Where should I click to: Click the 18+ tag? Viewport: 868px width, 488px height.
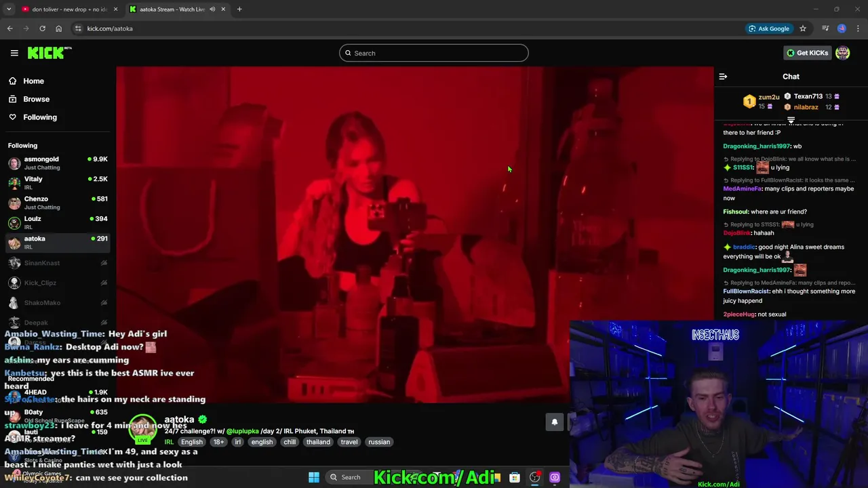click(218, 442)
